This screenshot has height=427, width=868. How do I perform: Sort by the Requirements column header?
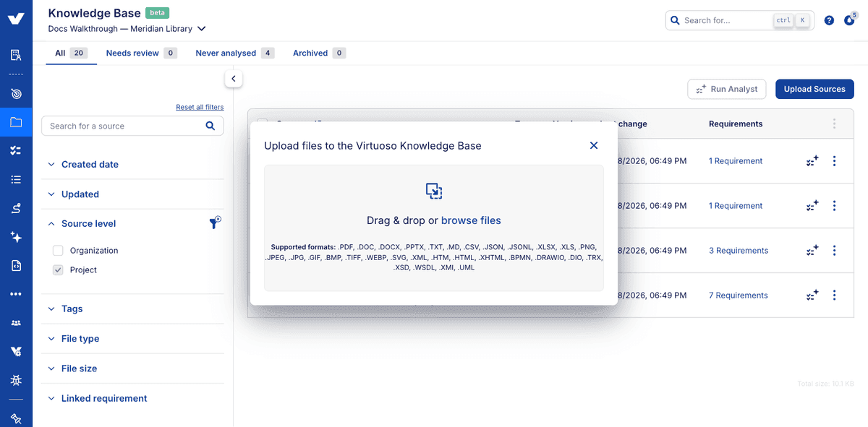[736, 124]
